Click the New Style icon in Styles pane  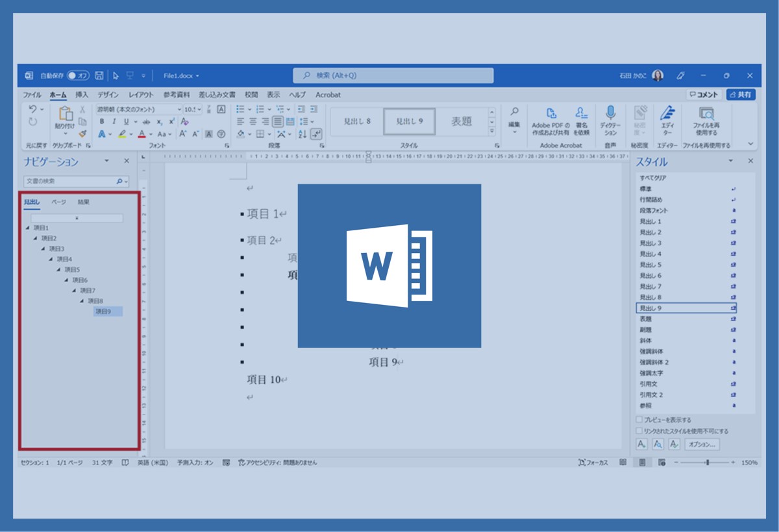[x=641, y=444]
